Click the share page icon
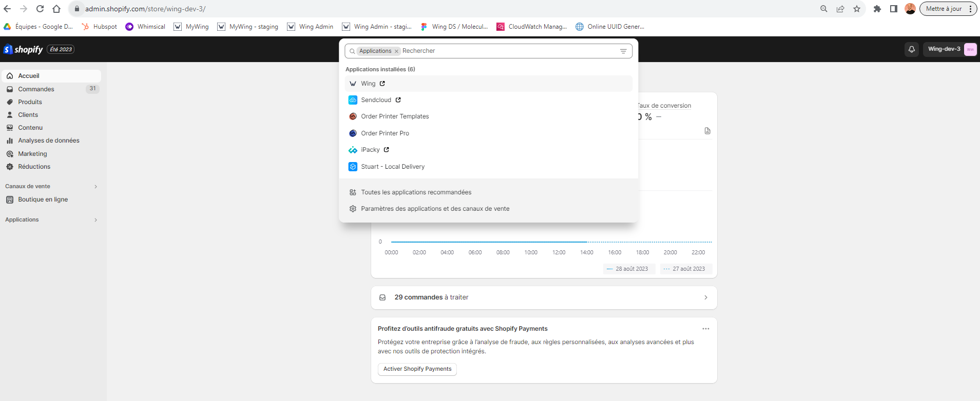Image resolution: width=980 pixels, height=401 pixels. pyautogui.click(x=840, y=9)
